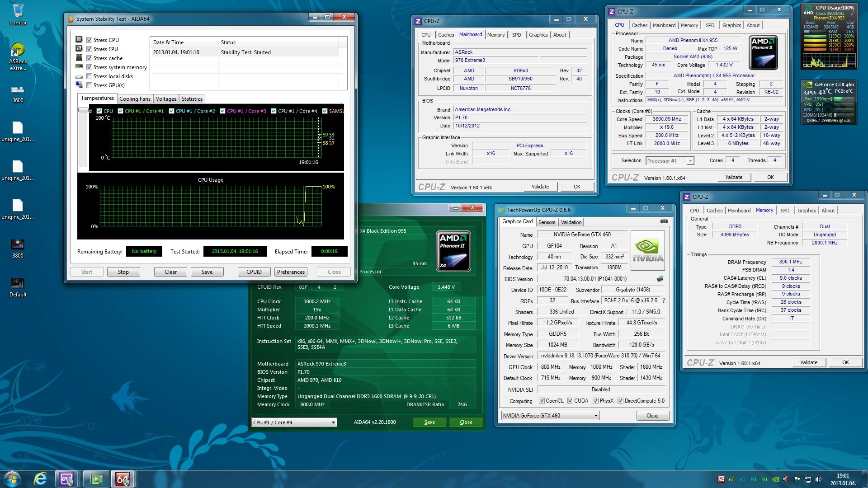Screen dimensions: 868x488
Task: Click the red muted speaker tray icon
Action: [x=785, y=479]
